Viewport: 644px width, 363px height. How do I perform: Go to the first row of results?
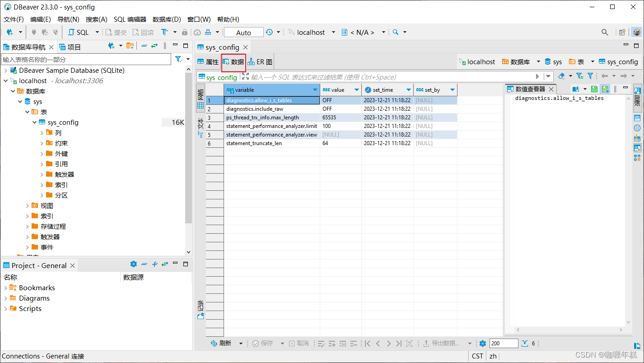368,344
